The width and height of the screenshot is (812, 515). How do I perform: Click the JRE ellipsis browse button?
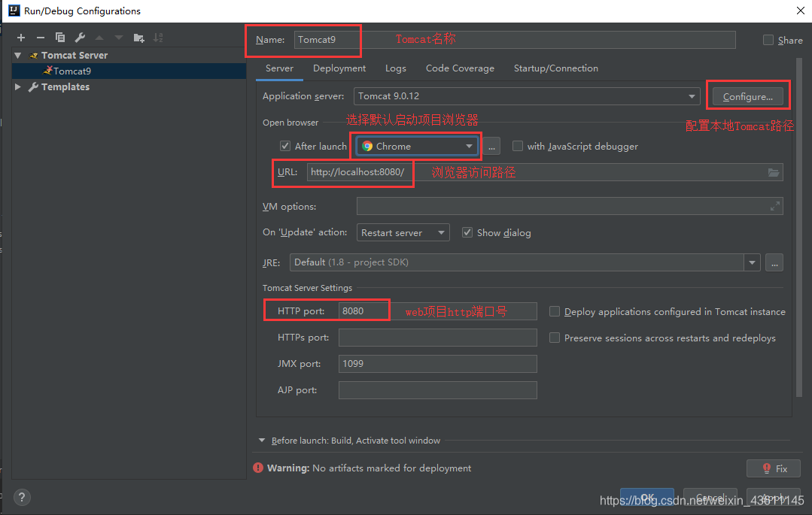774,262
